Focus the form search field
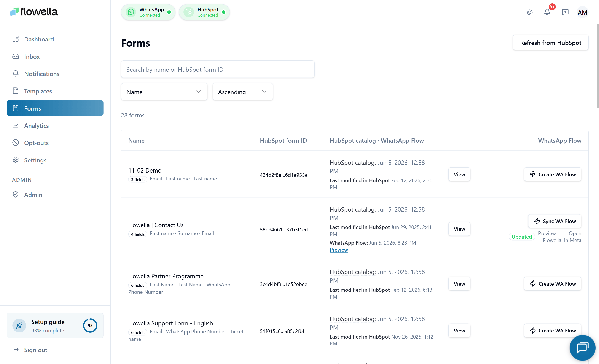Image resolution: width=599 pixels, height=364 pixels. coord(218,70)
